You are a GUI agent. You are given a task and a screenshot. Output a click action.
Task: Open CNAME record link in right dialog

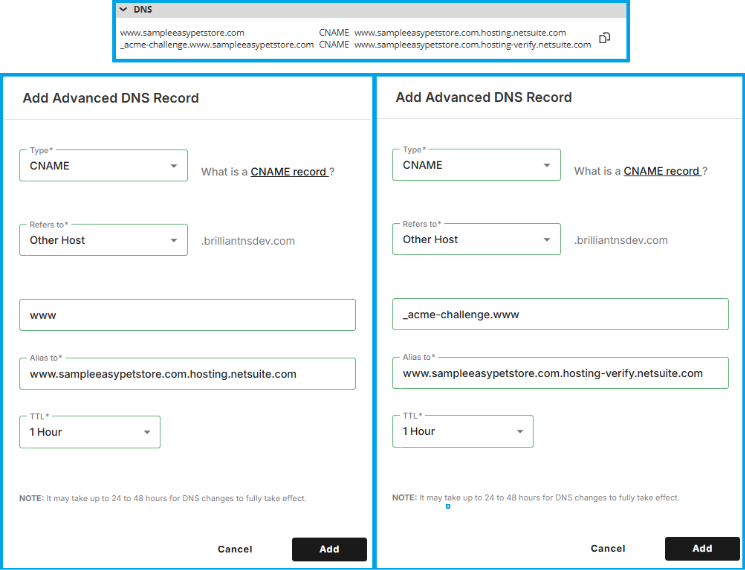click(x=662, y=171)
